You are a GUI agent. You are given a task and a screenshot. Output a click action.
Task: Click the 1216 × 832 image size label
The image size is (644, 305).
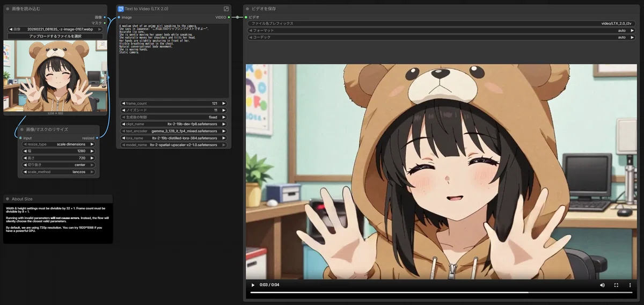click(56, 113)
